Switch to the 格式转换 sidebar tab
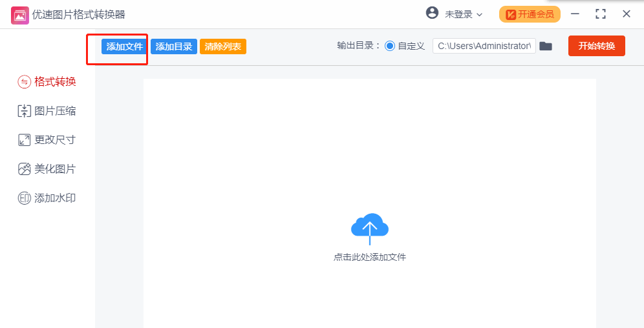 point(47,82)
